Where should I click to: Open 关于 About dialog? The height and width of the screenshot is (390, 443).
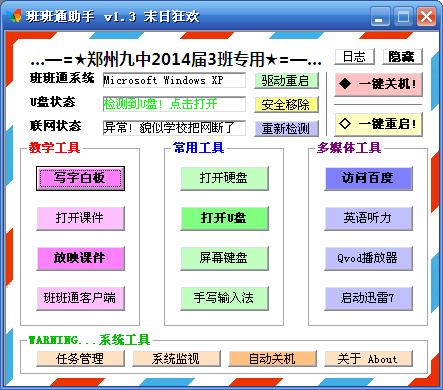point(368,359)
